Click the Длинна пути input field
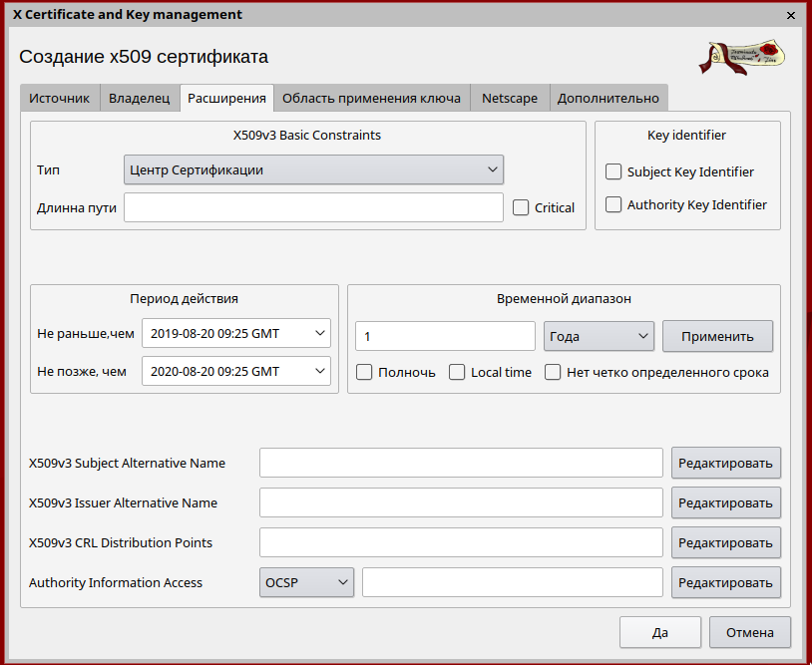 click(x=313, y=207)
